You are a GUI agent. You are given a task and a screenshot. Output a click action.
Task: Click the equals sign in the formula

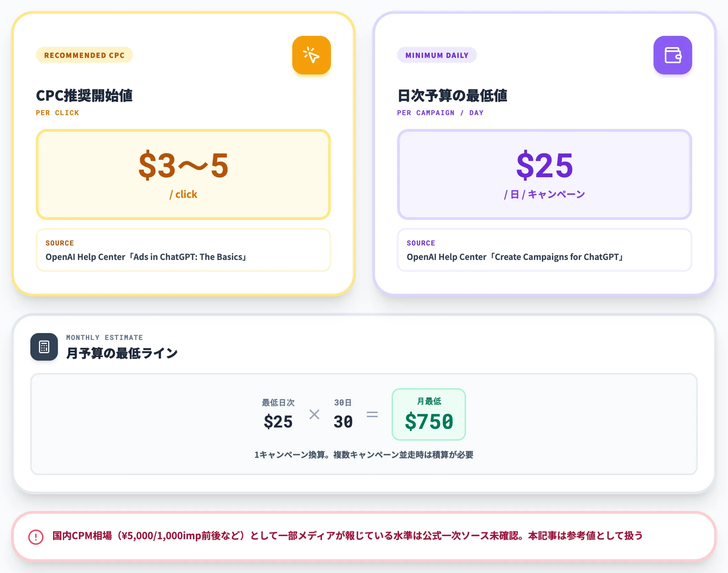coord(372,414)
